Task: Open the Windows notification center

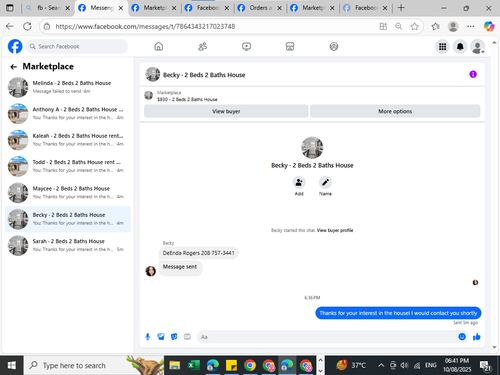Action: pyautogui.click(x=485, y=366)
